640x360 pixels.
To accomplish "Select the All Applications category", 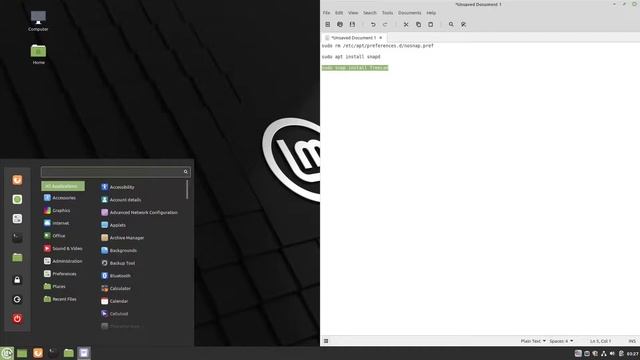I will (x=63, y=186).
